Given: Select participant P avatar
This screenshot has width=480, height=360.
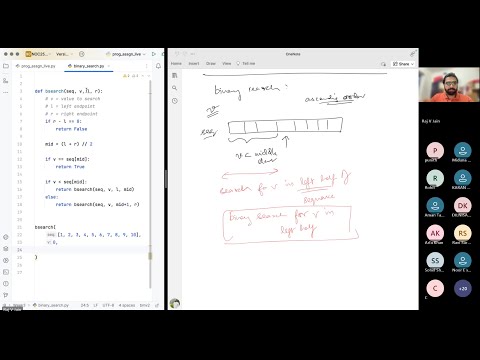Looking at the screenshot, I should coord(435,151).
